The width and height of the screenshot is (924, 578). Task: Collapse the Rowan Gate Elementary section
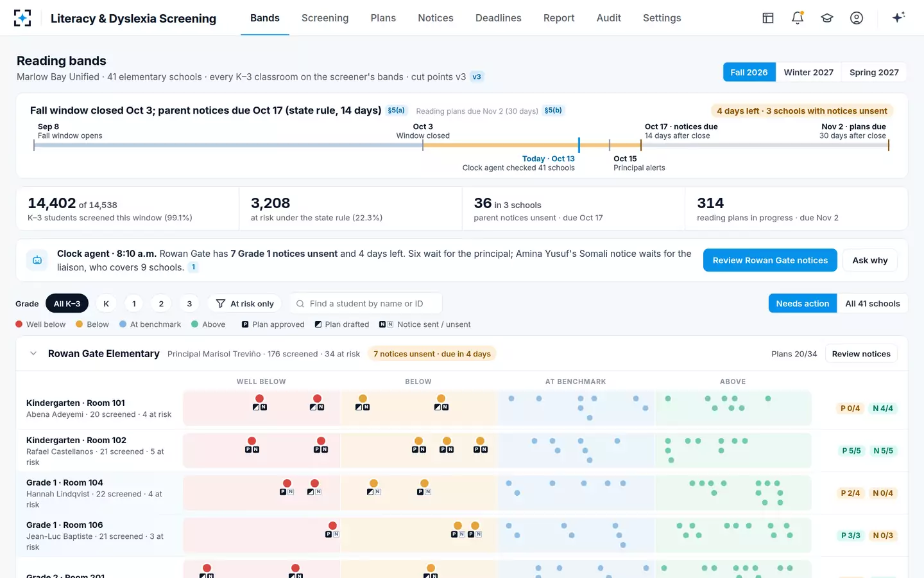tap(33, 353)
